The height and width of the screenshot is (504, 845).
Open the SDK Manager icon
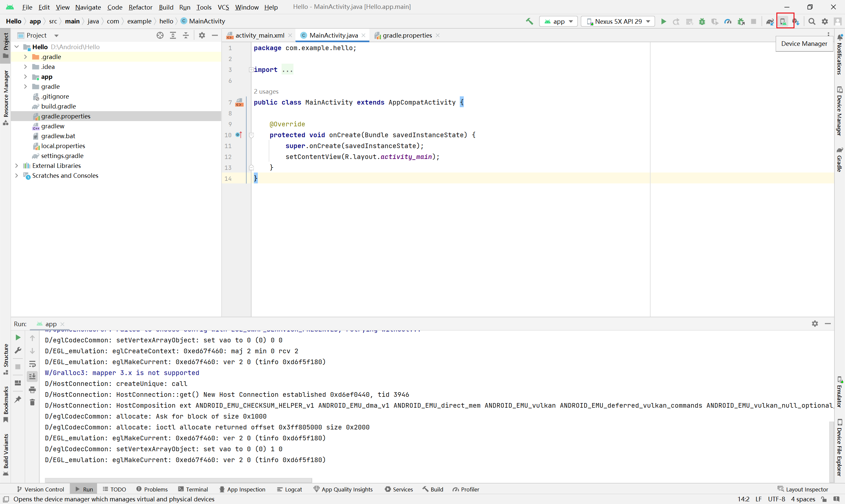click(796, 21)
